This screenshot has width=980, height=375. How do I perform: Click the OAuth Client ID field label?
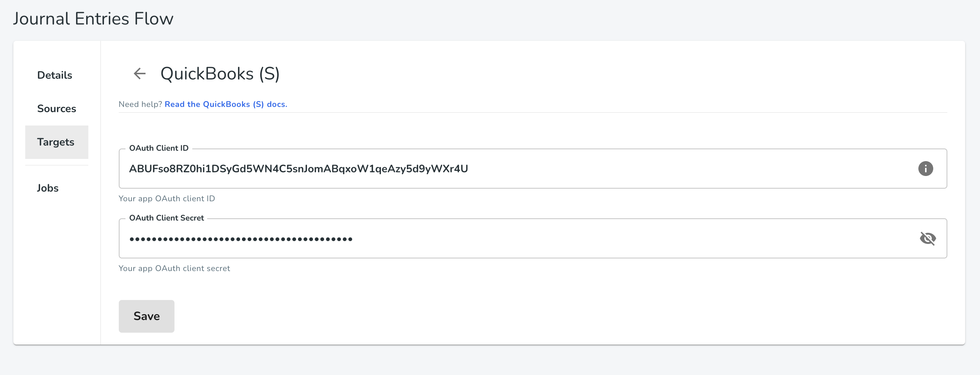[x=159, y=148]
